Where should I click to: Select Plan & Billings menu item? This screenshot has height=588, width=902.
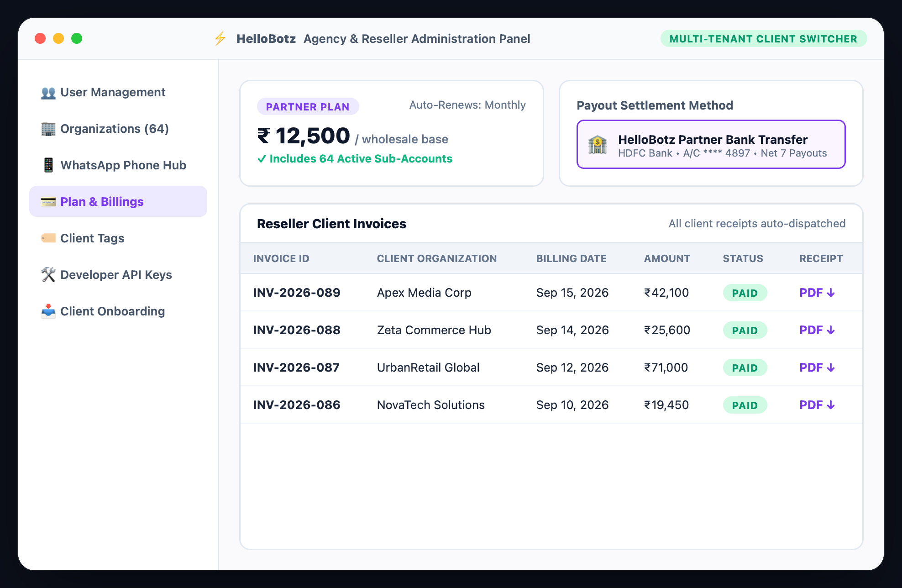[118, 201]
